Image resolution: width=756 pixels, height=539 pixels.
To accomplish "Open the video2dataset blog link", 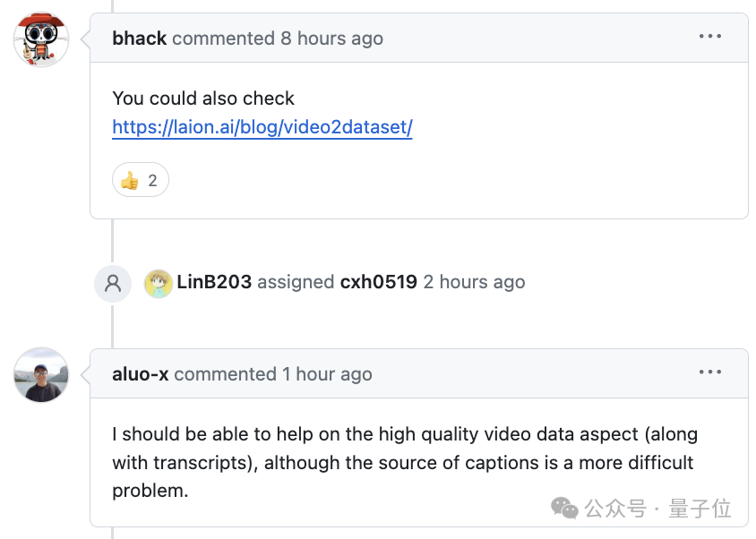I will click(x=262, y=128).
